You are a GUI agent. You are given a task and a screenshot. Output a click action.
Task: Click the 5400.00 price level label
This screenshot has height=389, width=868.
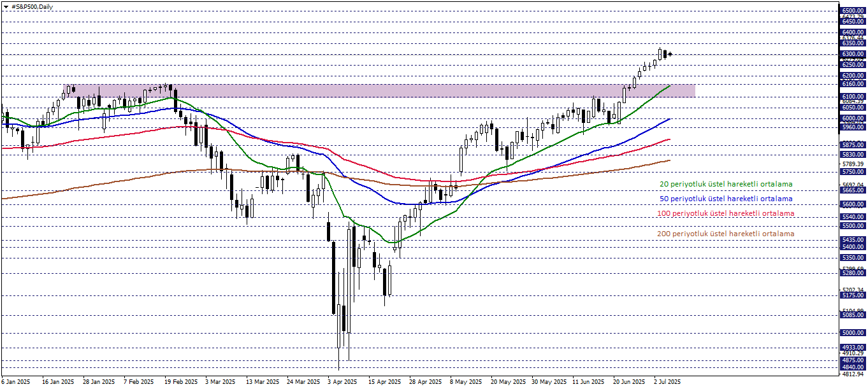tap(852, 247)
